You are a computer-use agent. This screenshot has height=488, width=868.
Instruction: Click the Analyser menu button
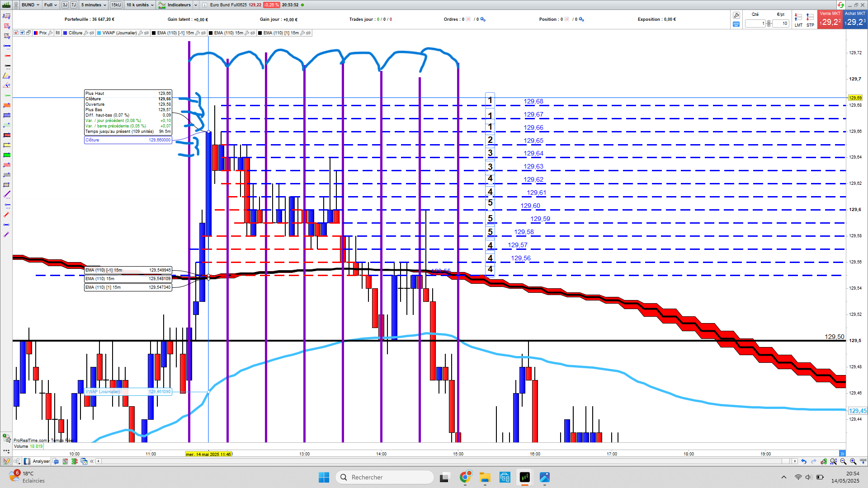click(x=38, y=461)
